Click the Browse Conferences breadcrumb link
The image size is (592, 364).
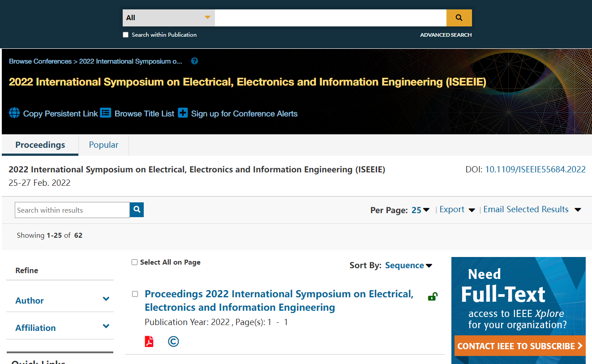40,61
